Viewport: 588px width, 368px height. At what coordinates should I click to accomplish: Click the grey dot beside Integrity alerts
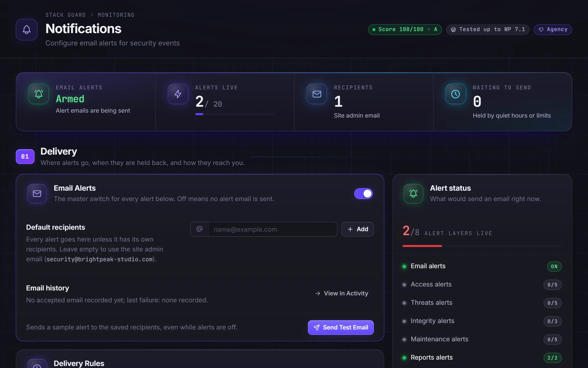click(x=404, y=321)
